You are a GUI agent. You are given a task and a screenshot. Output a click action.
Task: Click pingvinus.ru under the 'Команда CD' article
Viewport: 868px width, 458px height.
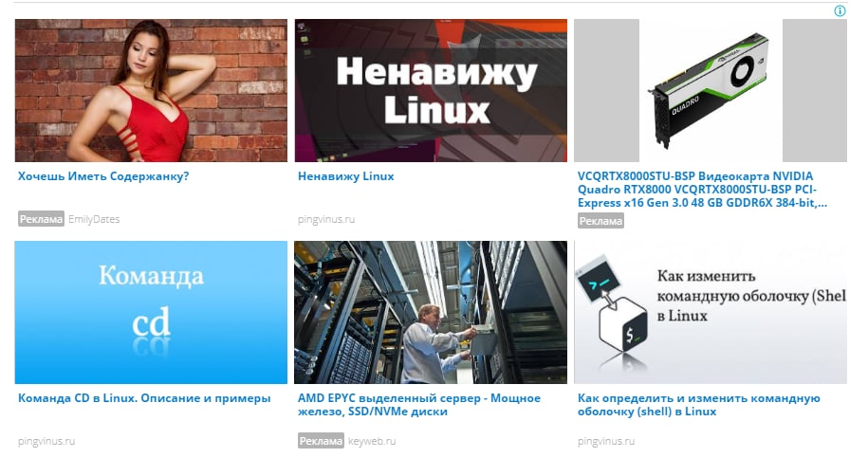[x=46, y=442]
